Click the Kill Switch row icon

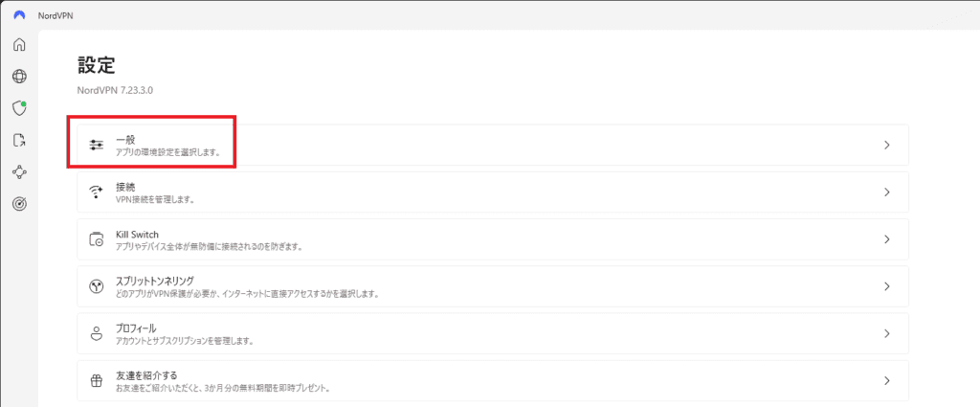[97, 239]
